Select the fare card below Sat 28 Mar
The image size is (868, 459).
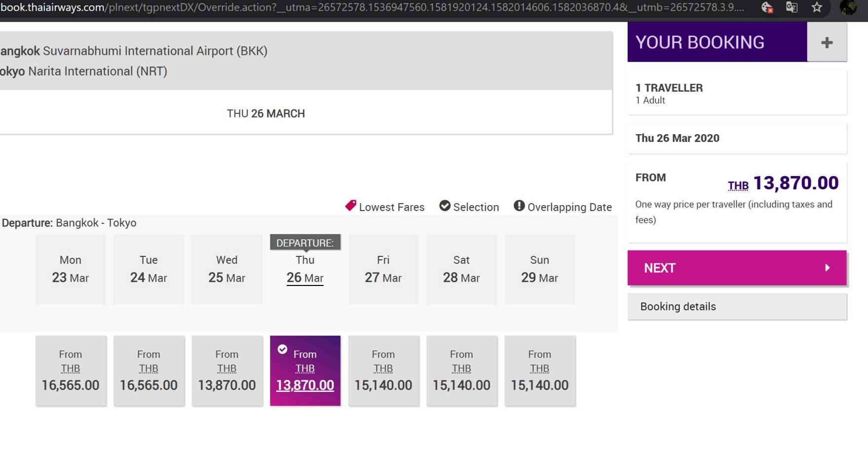click(x=461, y=371)
